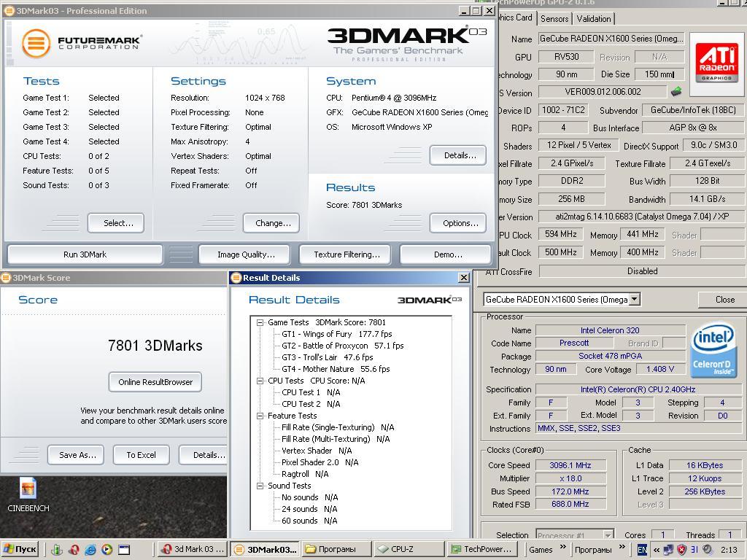The width and height of the screenshot is (747, 560).
Task: Click the EN language indicator in the tray
Action: (642, 550)
